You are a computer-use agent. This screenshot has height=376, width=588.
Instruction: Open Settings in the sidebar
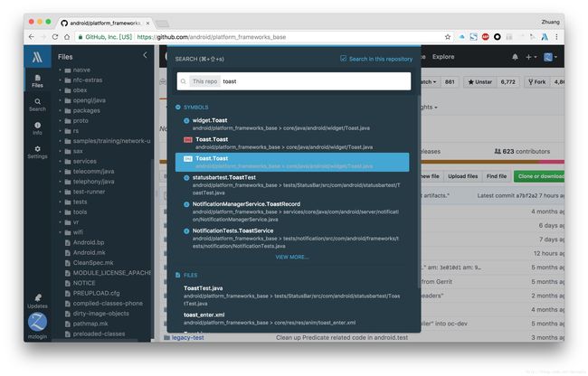pyautogui.click(x=37, y=152)
